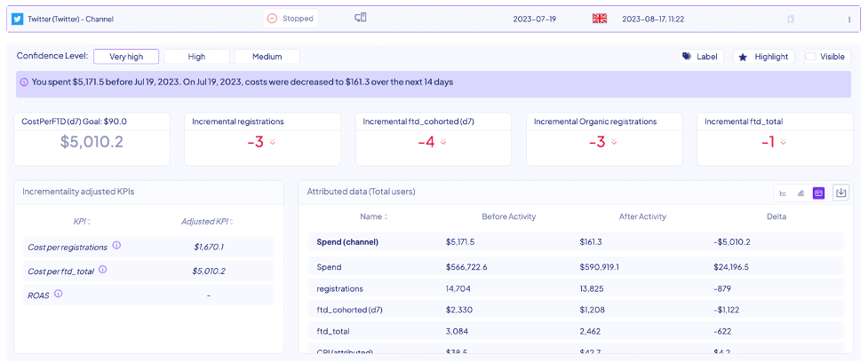This screenshot has height=362, width=868.
Task: Switch attributed data to line chart view
Action: pos(783,193)
